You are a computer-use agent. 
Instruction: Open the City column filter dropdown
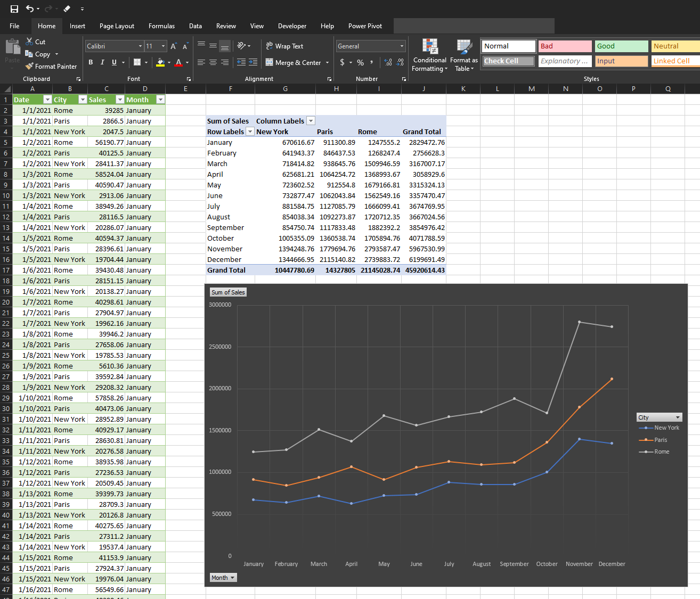click(x=83, y=100)
